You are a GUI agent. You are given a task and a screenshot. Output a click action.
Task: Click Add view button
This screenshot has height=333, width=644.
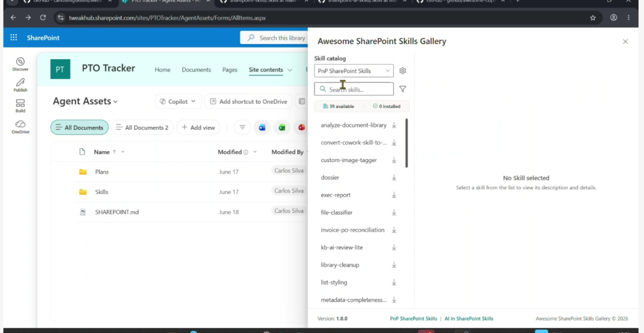pos(198,128)
